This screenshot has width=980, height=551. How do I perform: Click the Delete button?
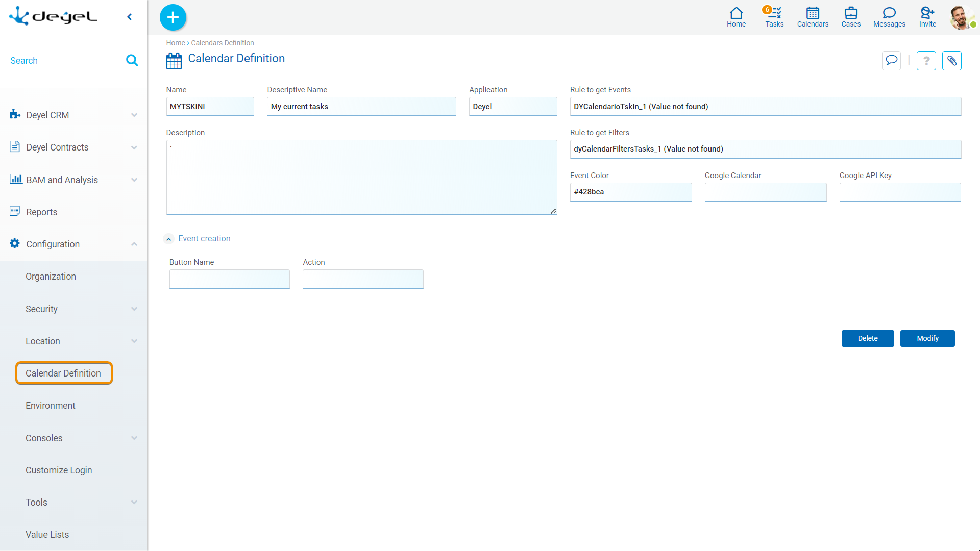868,338
